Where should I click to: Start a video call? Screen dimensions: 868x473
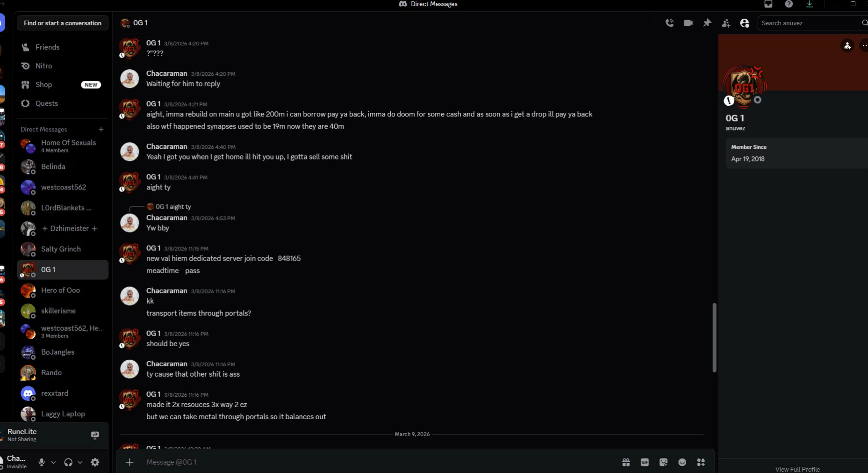[688, 23]
